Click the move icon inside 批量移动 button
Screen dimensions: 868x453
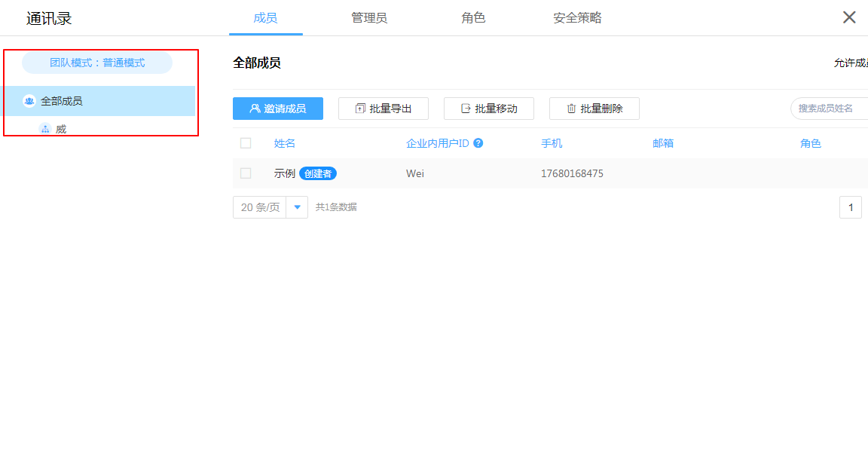[x=466, y=108]
